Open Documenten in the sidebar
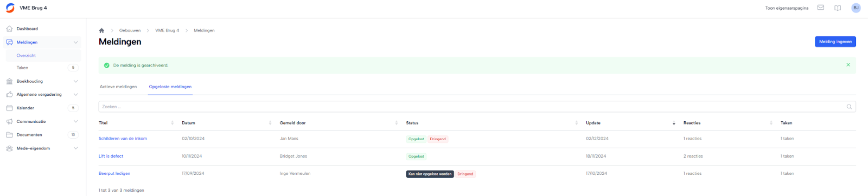 pos(29,135)
